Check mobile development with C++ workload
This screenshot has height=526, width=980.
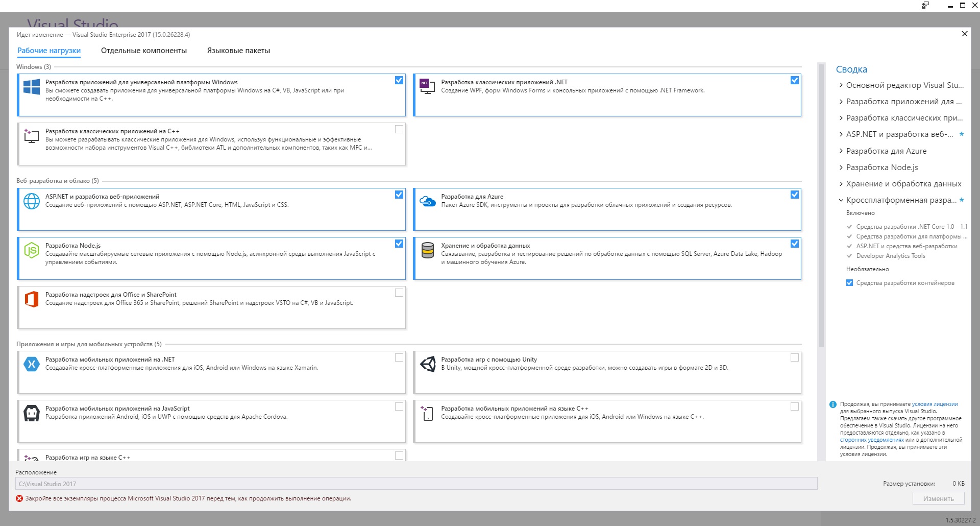coord(795,407)
